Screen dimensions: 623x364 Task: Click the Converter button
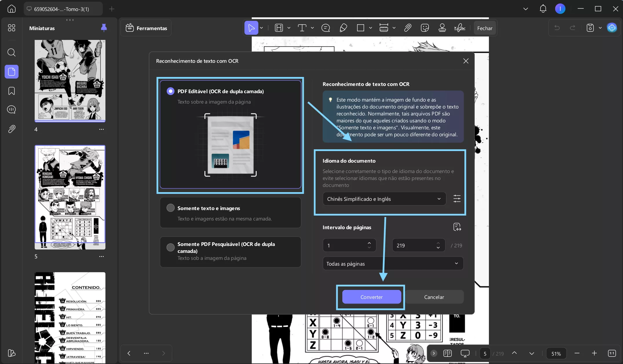click(371, 297)
